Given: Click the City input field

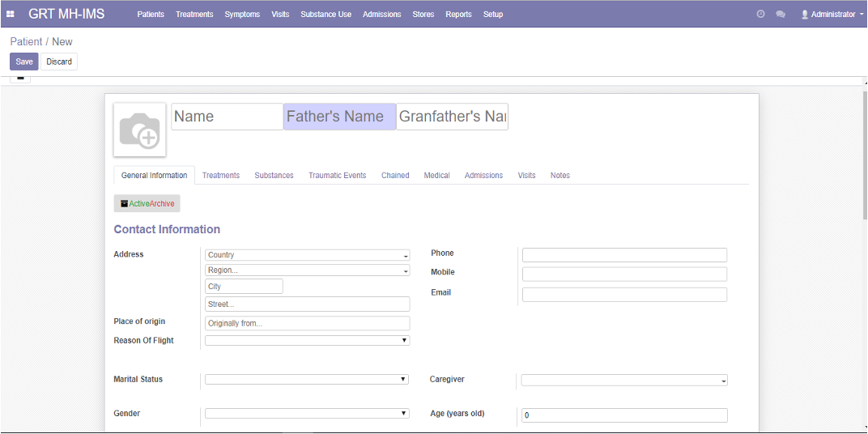Looking at the screenshot, I should [244, 287].
